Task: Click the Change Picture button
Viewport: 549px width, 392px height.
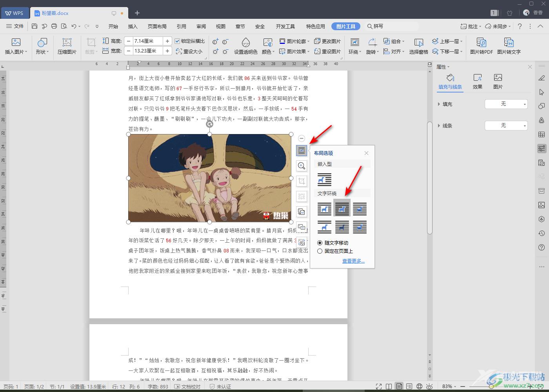Action: click(327, 41)
